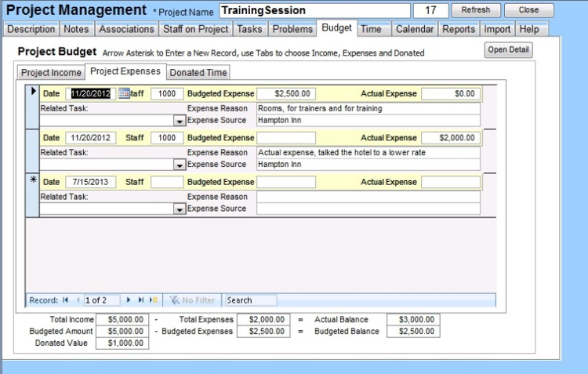Click the Project Name field TrainingSession
588x374 pixels.
314,11
